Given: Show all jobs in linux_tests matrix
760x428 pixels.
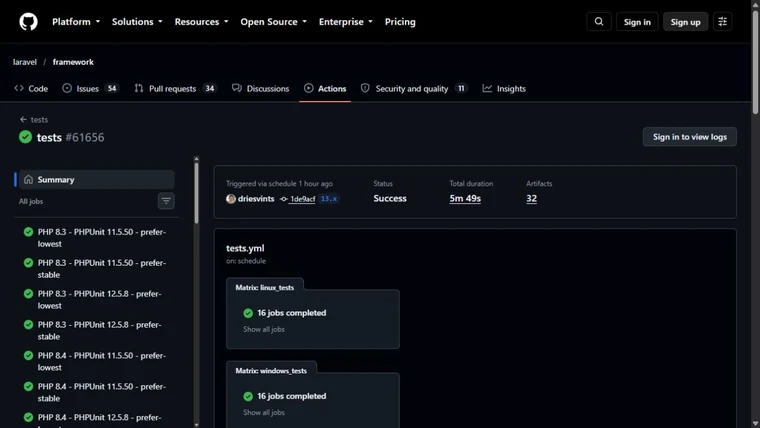Looking at the screenshot, I should tap(264, 329).
